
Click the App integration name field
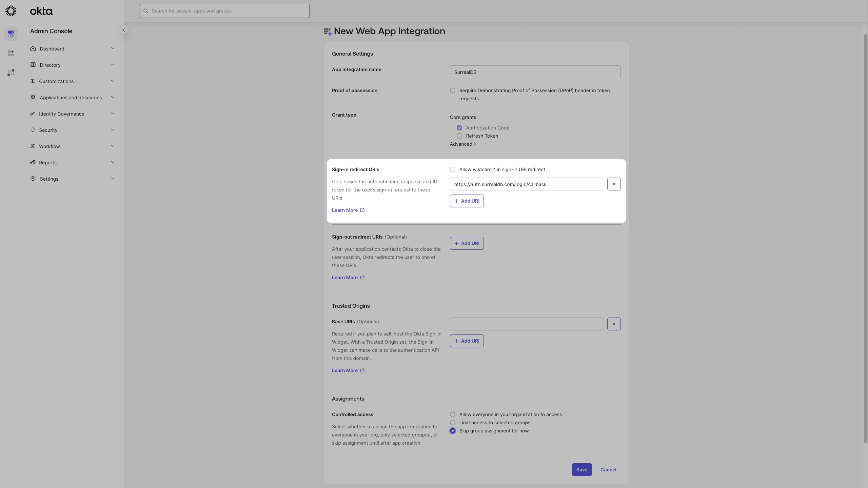click(x=535, y=72)
